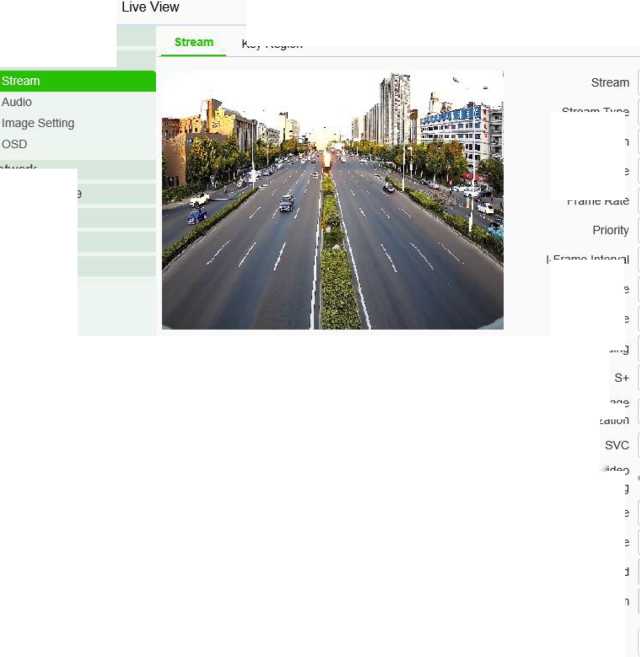Click the Stream Type field label

pyautogui.click(x=595, y=112)
